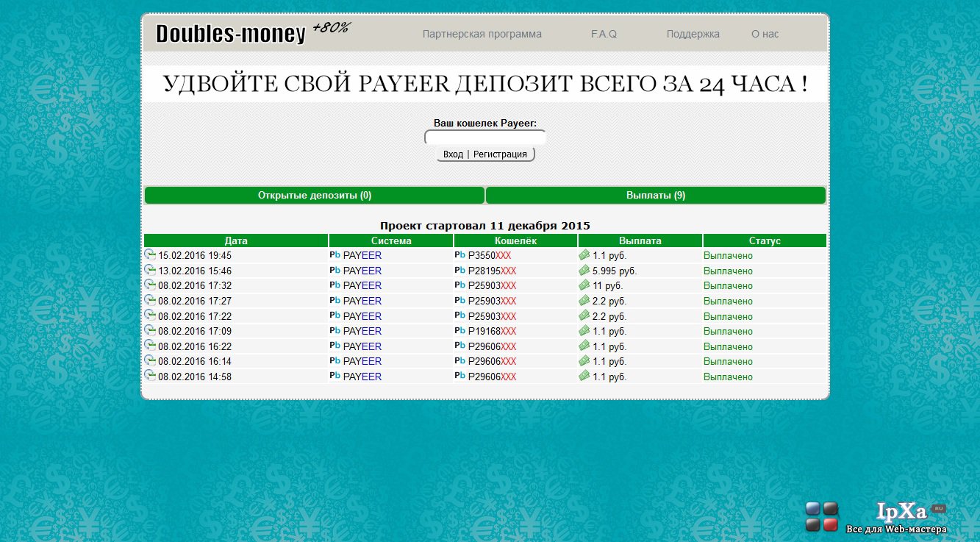
Task: Click the Payeer icon beside wallet P3550XXX
Action: [460, 255]
